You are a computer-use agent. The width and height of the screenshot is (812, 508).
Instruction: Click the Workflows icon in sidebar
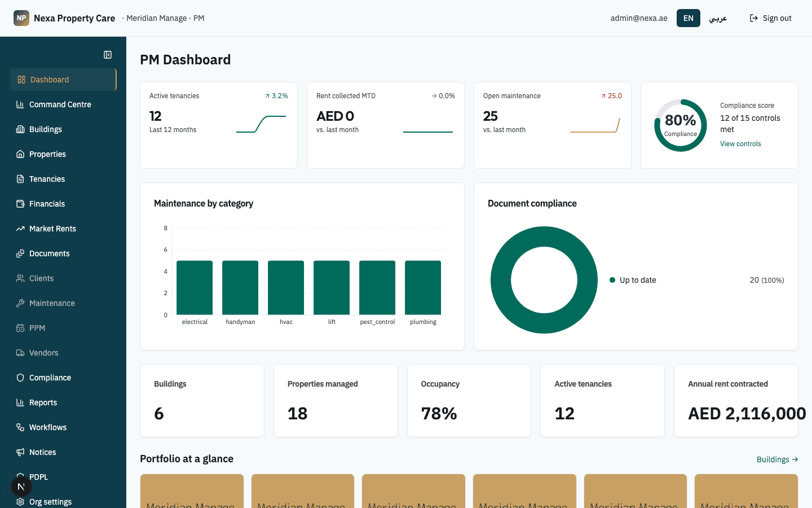20,427
